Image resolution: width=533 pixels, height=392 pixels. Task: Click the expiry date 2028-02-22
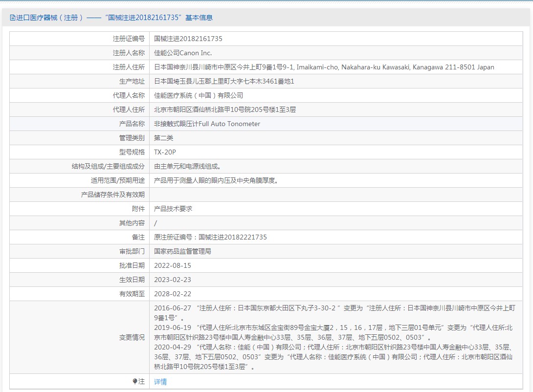click(173, 294)
